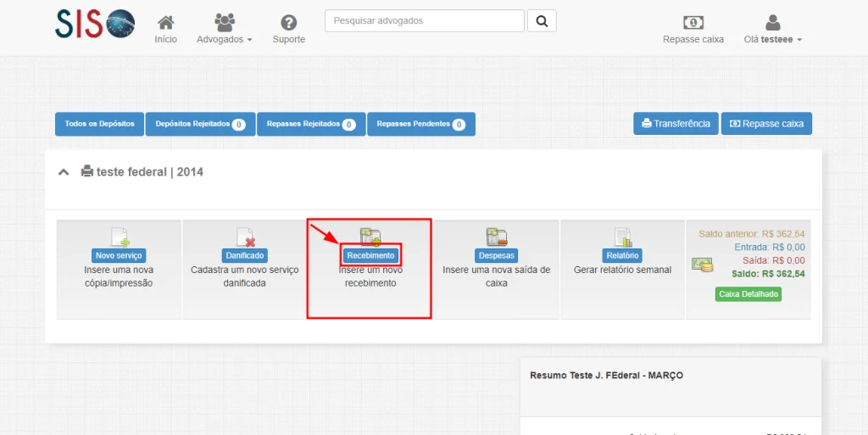Click Saldo: R$ 362,54 green text

click(x=768, y=274)
